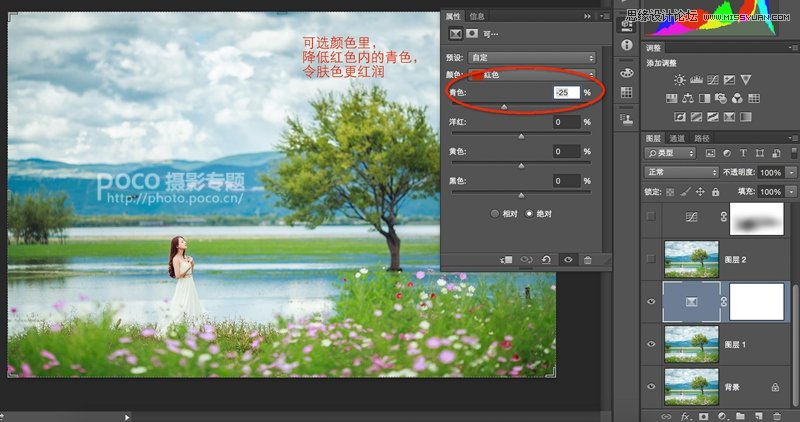Add an Exposure adjustment
The width and height of the screenshot is (800, 422).
730,80
